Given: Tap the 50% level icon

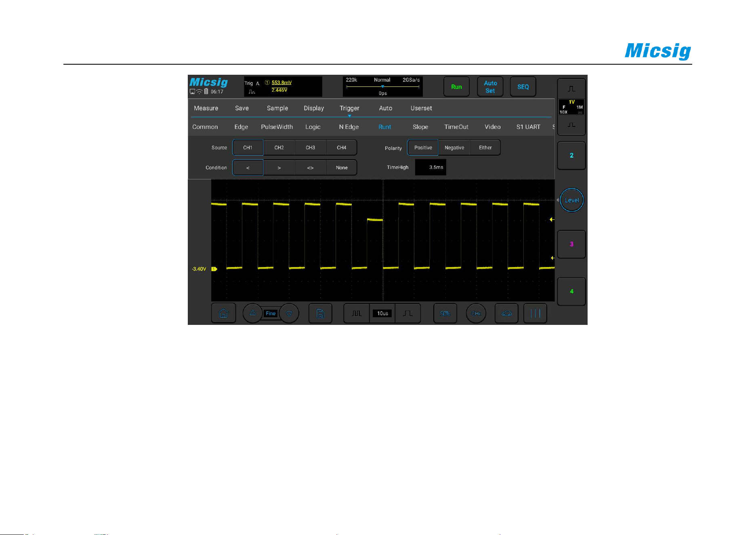Looking at the screenshot, I should [445, 313].
